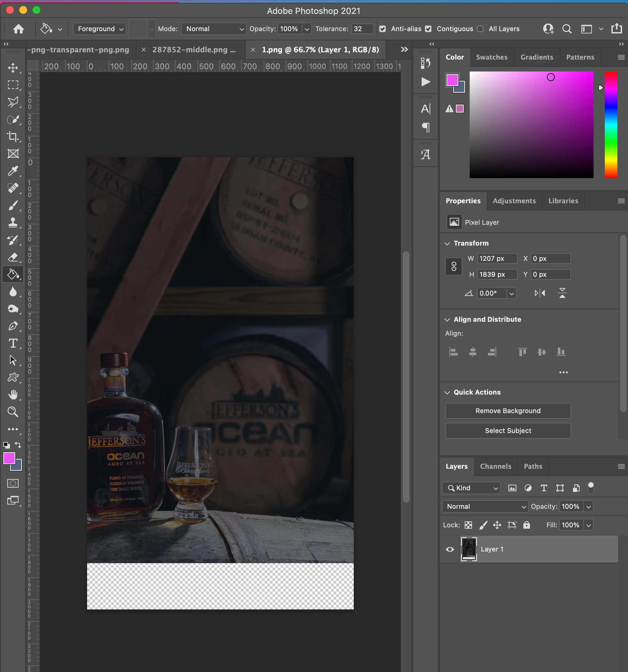Toggle the width-height link constraint

(x=454, y=267)
